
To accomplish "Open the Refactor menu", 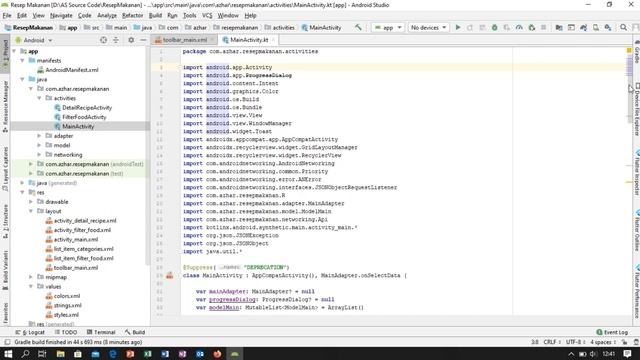I will tap(133, 16).
